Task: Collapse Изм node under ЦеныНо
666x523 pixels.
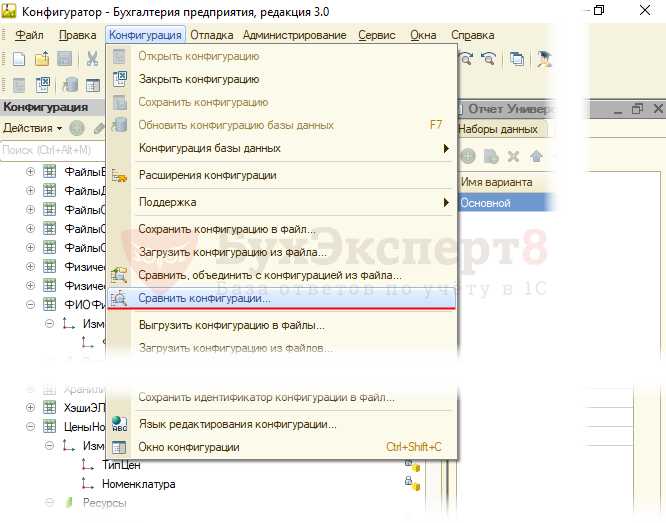Action: (49, 446)
